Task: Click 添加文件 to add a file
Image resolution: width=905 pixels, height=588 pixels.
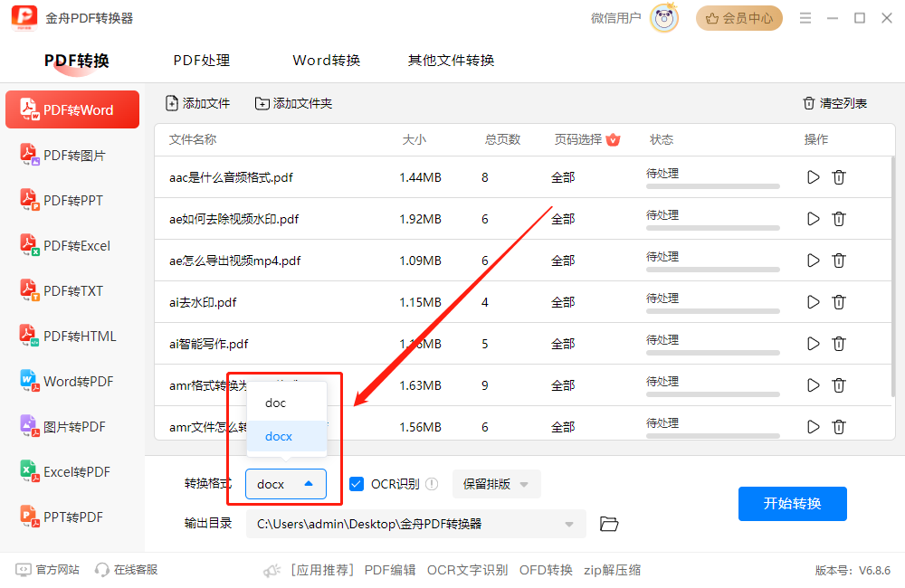Action: pyautogui.click(x=198, y=103)
